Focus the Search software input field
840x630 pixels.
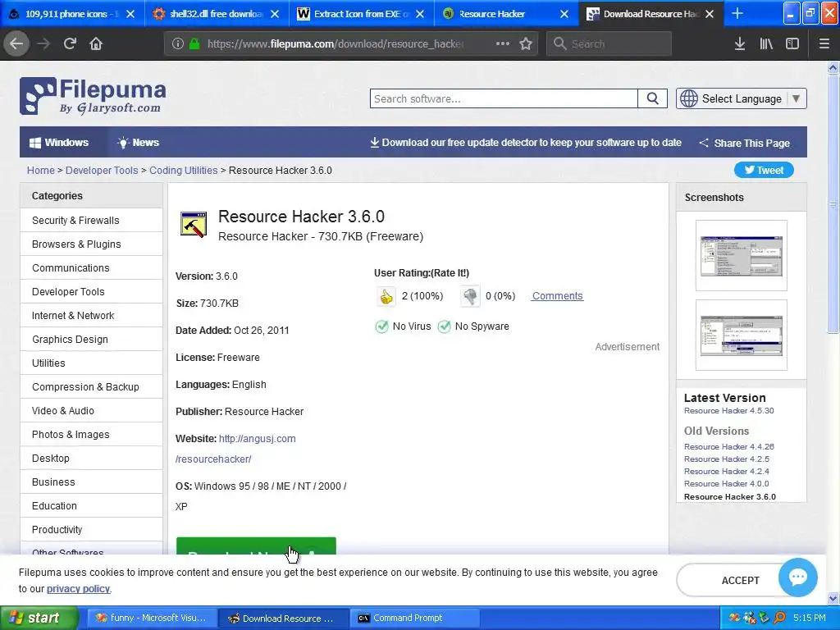pos(504,98)
